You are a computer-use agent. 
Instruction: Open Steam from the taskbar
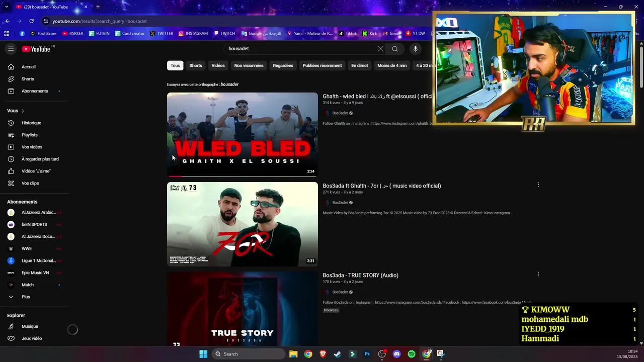point(338,354)
